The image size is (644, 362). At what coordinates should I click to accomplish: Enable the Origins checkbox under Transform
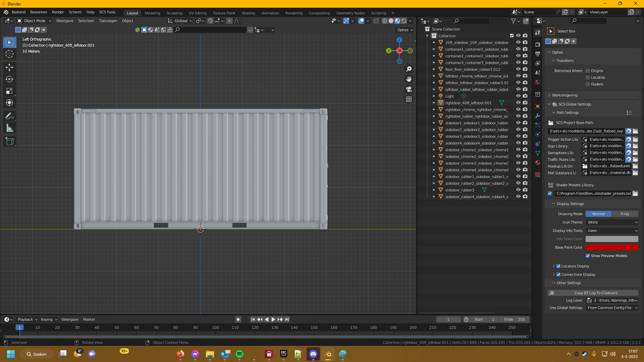pyautogui.click(x=588, y=70)
